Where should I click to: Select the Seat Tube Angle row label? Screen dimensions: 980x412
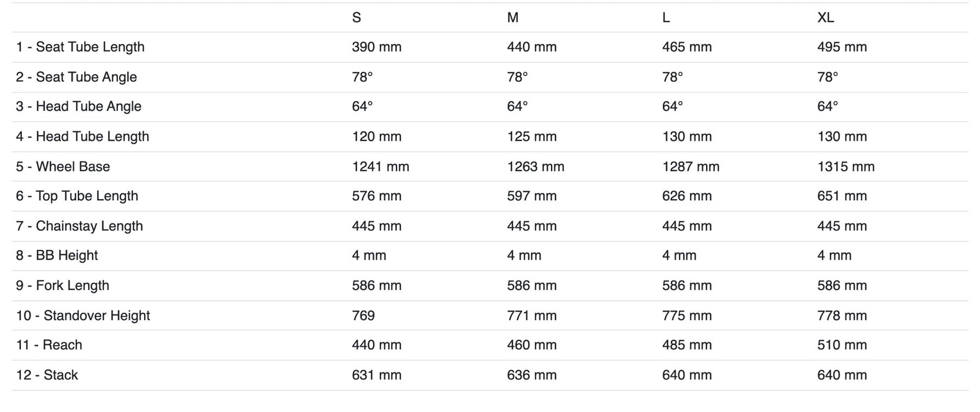[76, 77]
